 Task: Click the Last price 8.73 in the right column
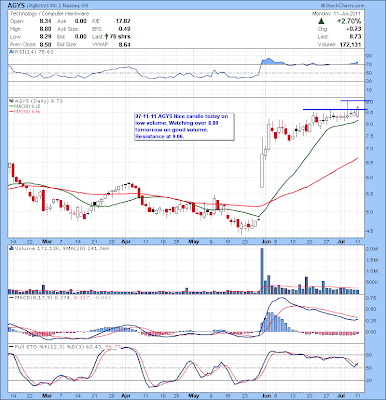[355, 37]
